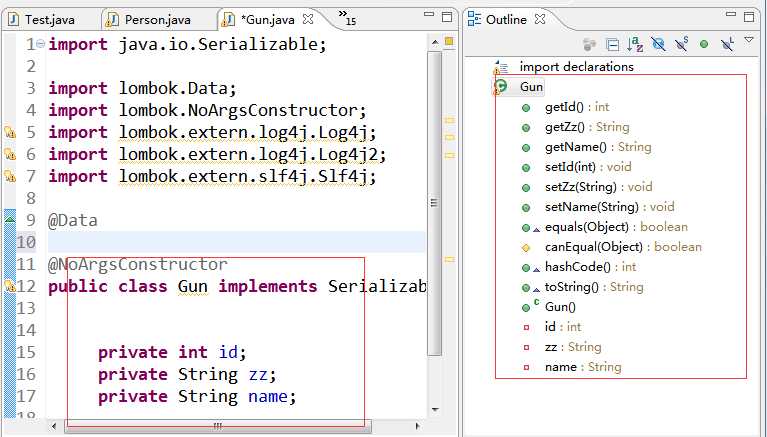Click lombok.extern.log4j.Log4j2 import text
This screenshot has width=767, height=437.
[x=252, y=155]
